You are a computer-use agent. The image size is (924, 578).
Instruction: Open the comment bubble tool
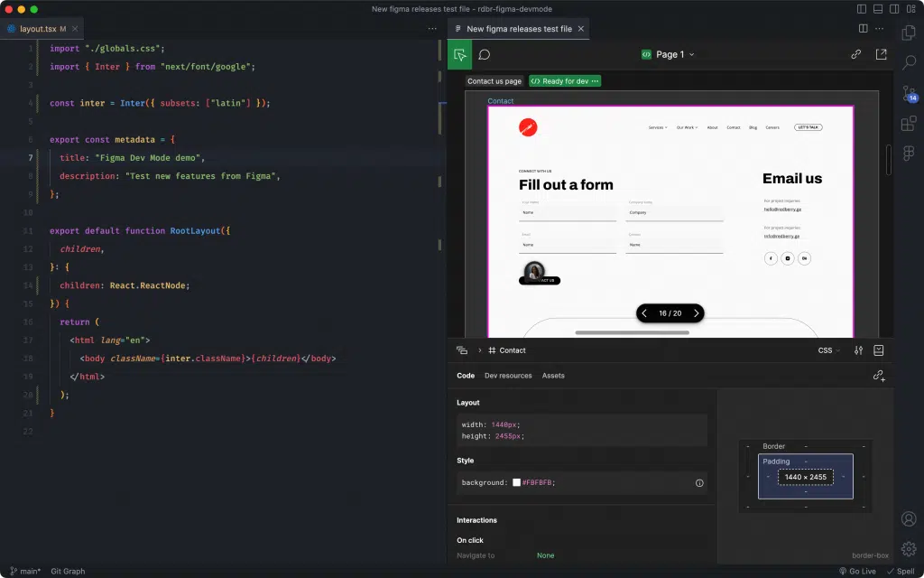[484, 54]
